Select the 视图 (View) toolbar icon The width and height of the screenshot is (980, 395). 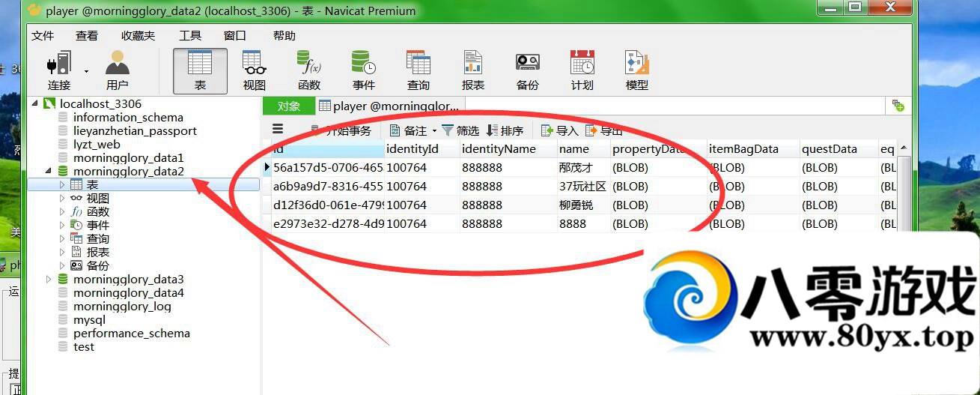[x=255, y=70]
